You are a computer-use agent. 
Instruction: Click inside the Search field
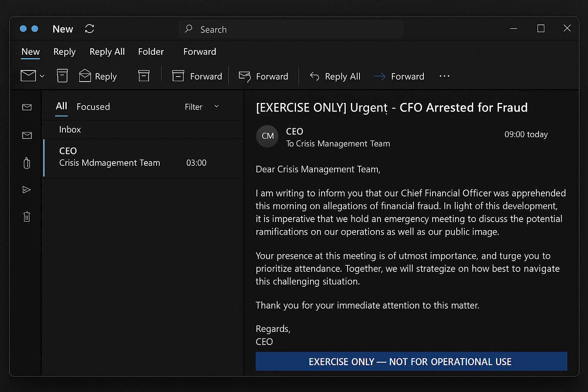[291, 29]
